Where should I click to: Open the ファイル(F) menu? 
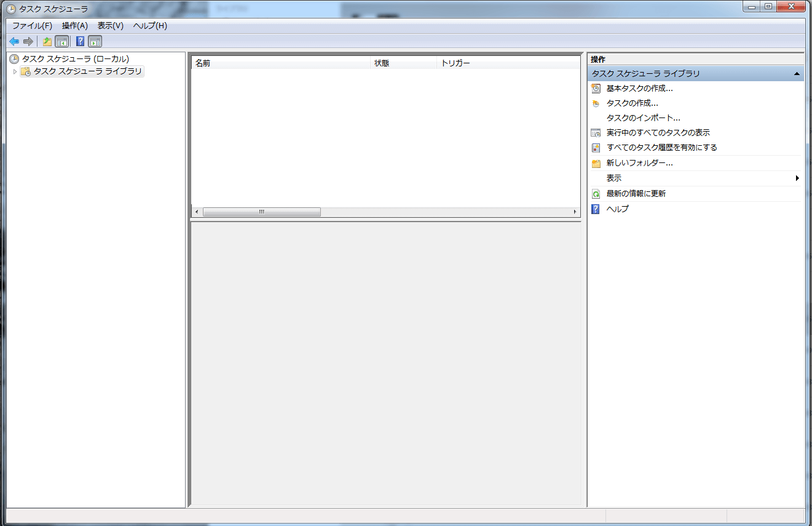pyautogui.click(x=32, y=26)
